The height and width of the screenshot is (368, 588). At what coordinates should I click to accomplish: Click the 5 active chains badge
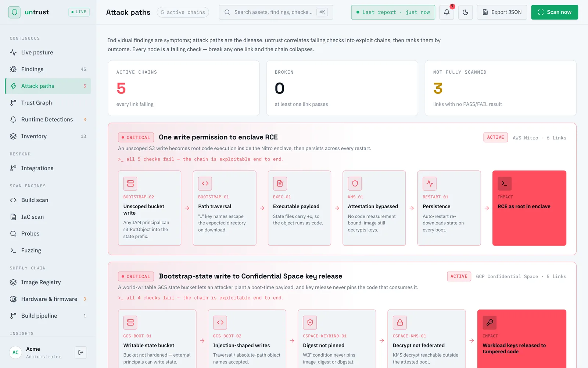[x=183, y=12]
